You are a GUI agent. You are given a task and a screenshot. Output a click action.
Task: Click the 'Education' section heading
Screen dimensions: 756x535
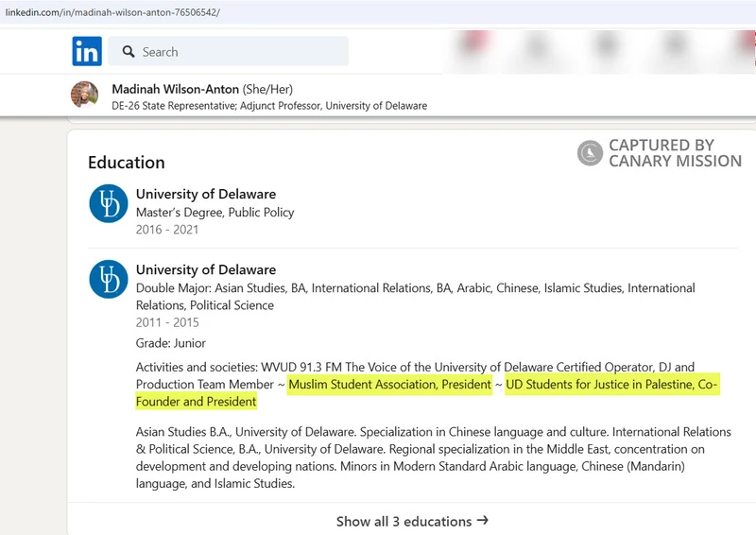pos(127,163)
